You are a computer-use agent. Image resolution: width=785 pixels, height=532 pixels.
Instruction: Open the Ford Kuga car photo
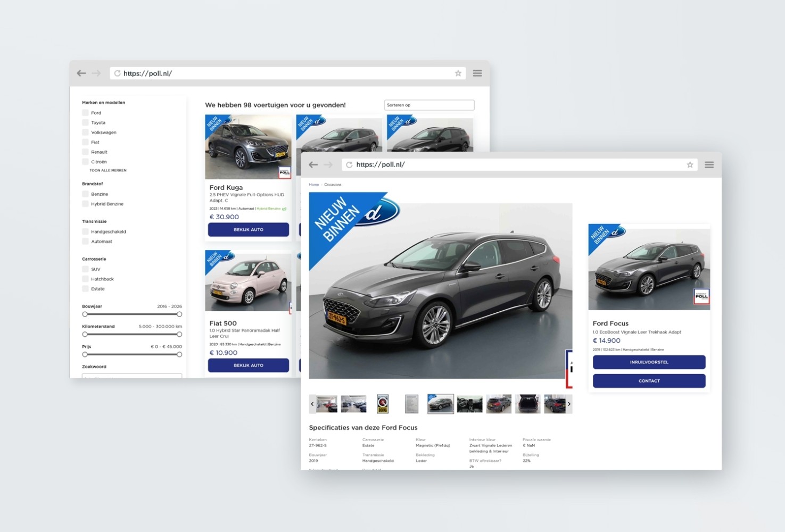[x=249, y=147]
